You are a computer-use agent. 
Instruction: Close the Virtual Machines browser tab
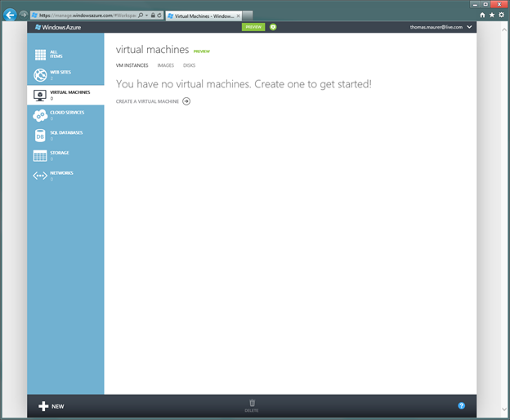coord(238,16)
